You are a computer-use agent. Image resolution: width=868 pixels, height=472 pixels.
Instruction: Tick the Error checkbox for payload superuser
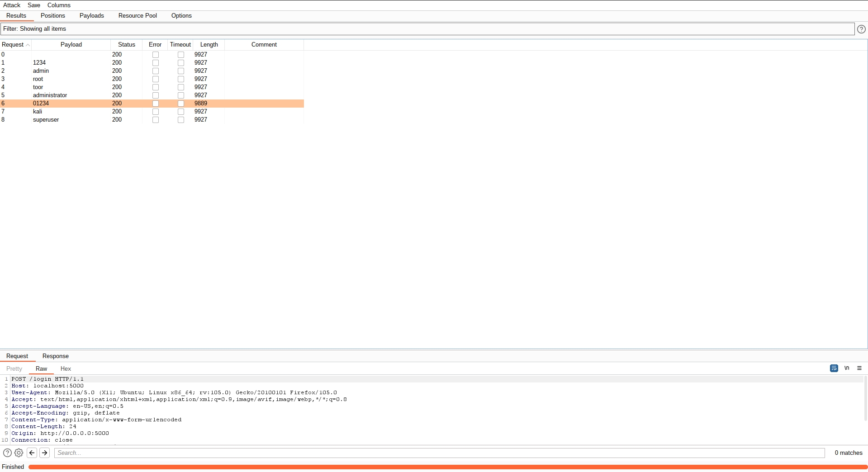[x=156, y=120]
